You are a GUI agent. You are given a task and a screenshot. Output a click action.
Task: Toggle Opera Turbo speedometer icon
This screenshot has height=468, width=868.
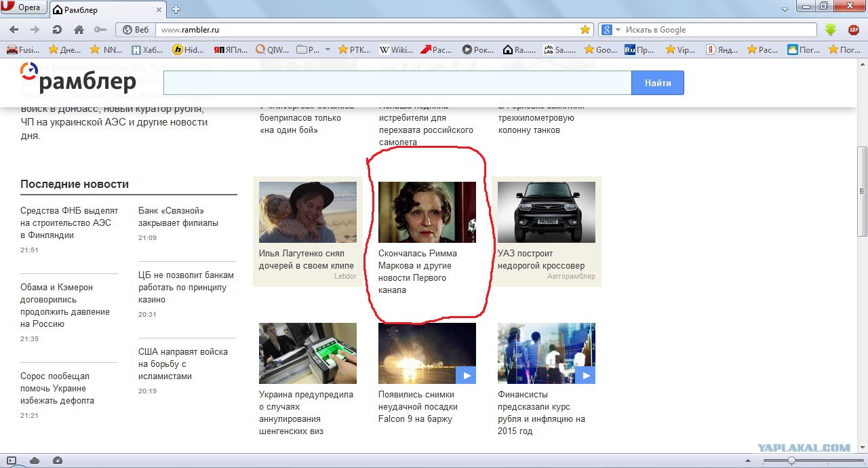(58, 461)
